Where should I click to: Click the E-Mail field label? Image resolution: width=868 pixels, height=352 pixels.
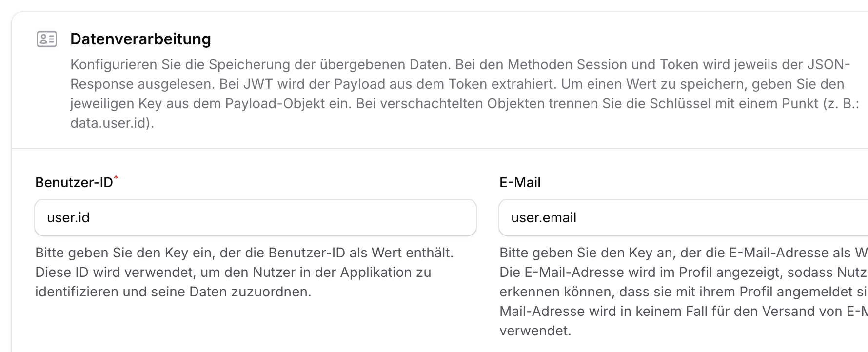(x=520, y=182)
